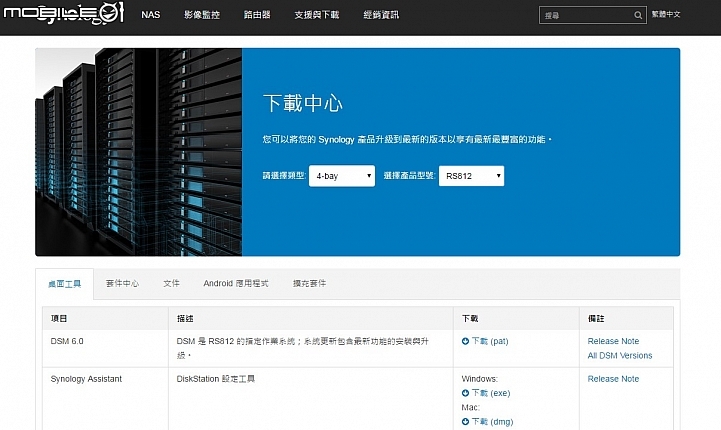721x430 pixels.
Task: Open the 支援與下載 menu
Action: click(317, 15)
